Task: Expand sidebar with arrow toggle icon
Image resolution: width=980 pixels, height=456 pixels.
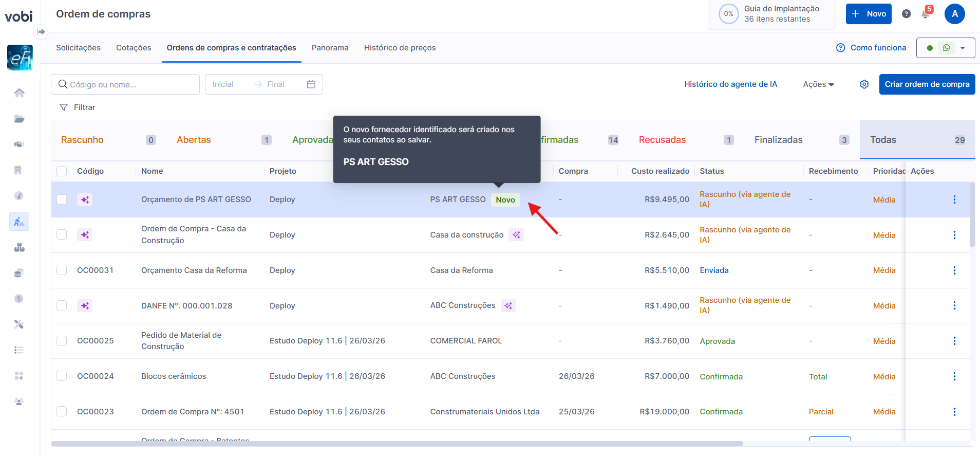Action: pyautogui.click(x=41, y=32)
